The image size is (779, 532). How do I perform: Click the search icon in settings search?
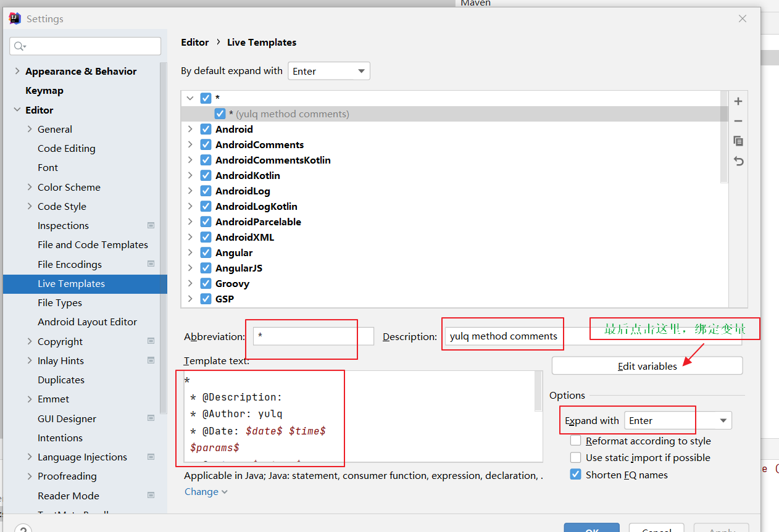[x=20, y=46]
